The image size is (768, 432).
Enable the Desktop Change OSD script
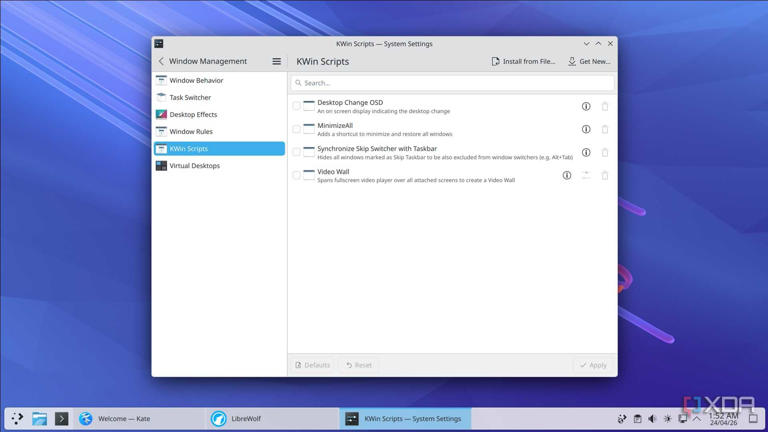pyautogui.click(x=296, y=106)
